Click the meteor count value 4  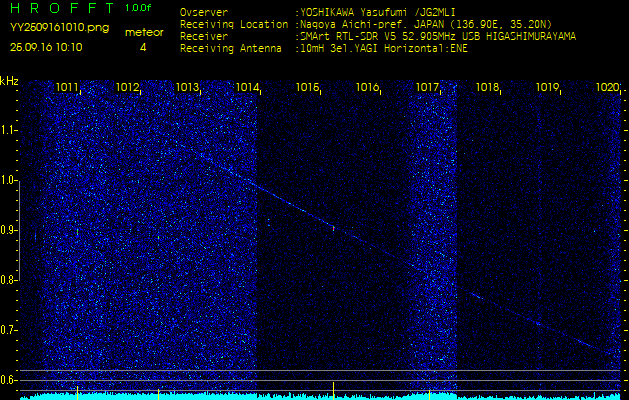point(143,47)
